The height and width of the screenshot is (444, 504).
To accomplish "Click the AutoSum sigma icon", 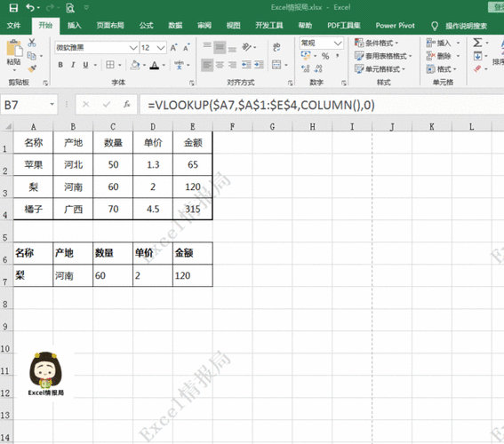I will pos(477,43).
